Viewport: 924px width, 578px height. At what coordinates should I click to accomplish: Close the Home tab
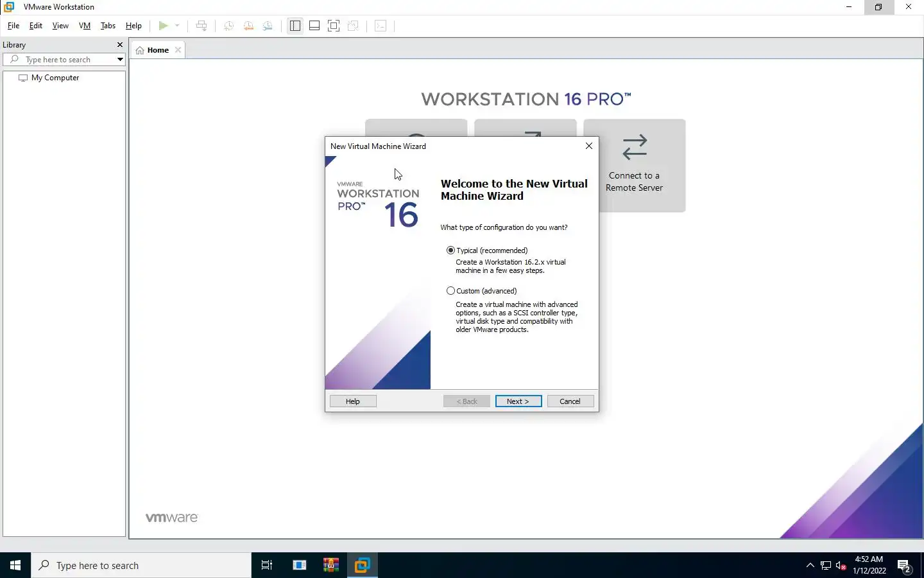pyautogui.click(x=178, y=50)
